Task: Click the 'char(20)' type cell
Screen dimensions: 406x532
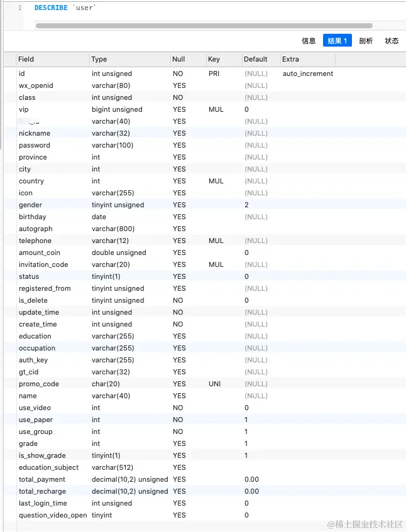Action: pyautogui.click(x=106, y=384)
